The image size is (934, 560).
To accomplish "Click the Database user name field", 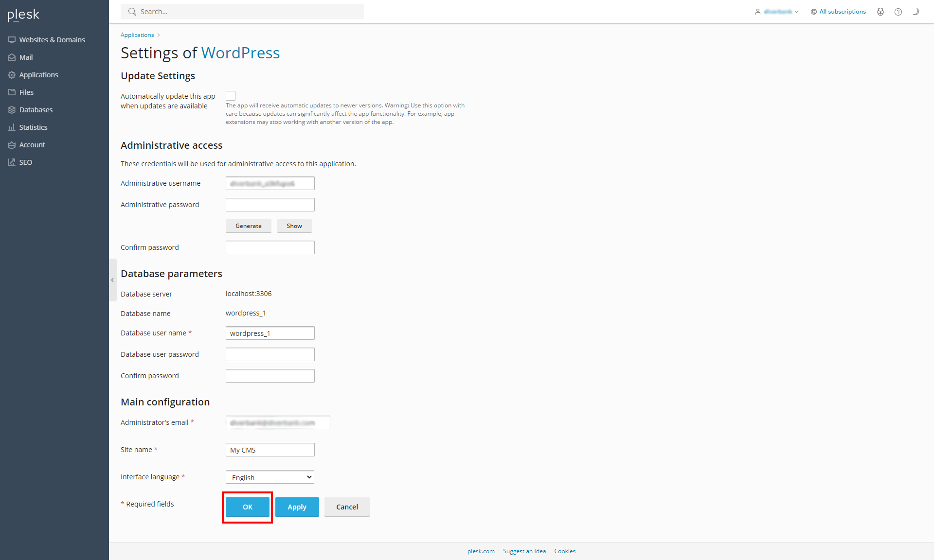I will (x=270, y=333).
